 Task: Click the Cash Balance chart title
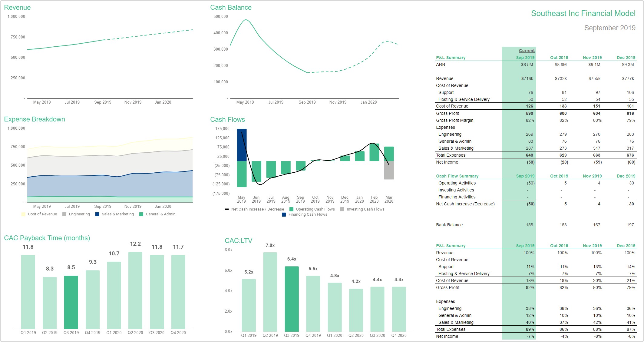[x=231, y=8]
